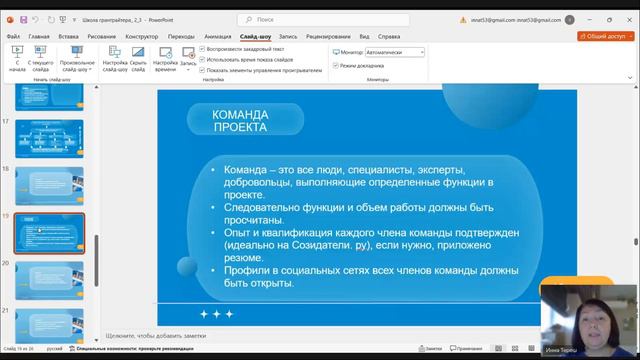The width and height of the screenshot is (640, 360).
Task: Click thumbnail panel scroll up arrow
Action: coord(96,87)
